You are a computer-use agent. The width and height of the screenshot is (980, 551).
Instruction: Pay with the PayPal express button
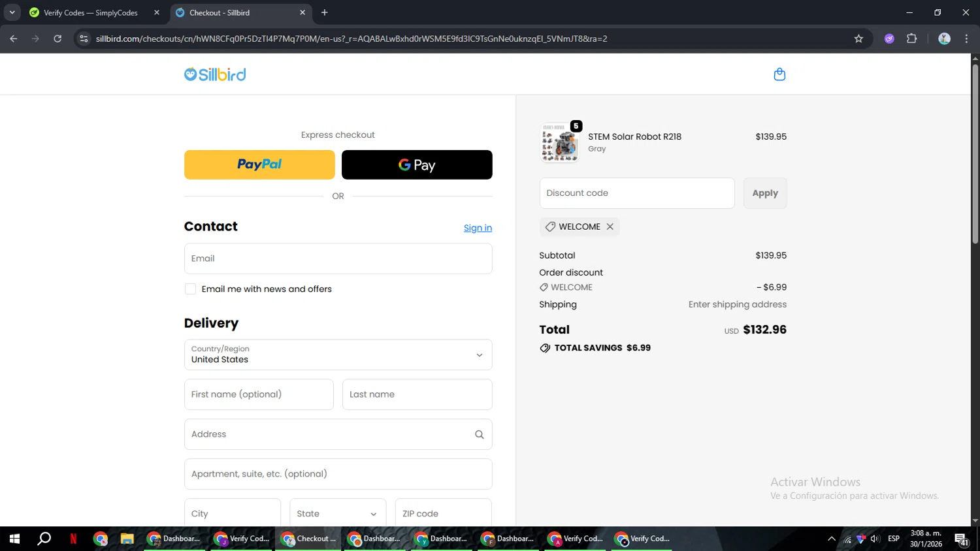pos(259,165)
